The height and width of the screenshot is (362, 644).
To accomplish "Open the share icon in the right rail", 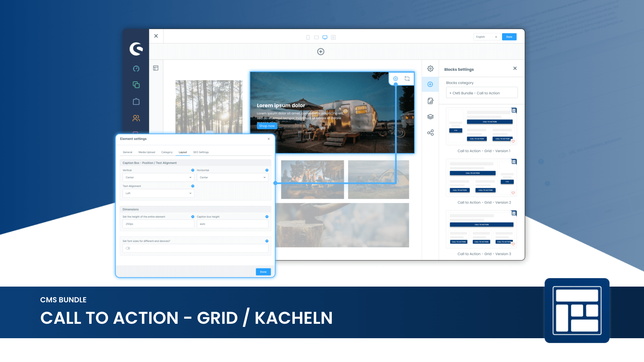I will [430, 133].
